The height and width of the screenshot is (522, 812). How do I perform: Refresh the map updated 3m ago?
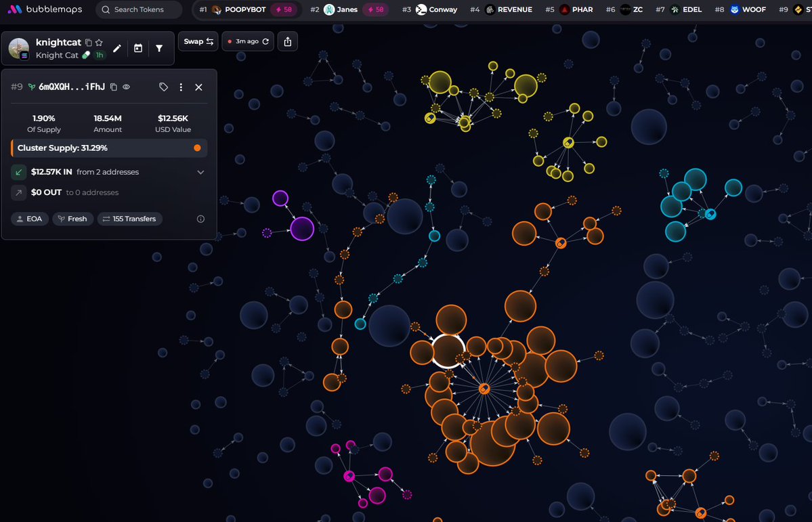(x=265, y=41)
